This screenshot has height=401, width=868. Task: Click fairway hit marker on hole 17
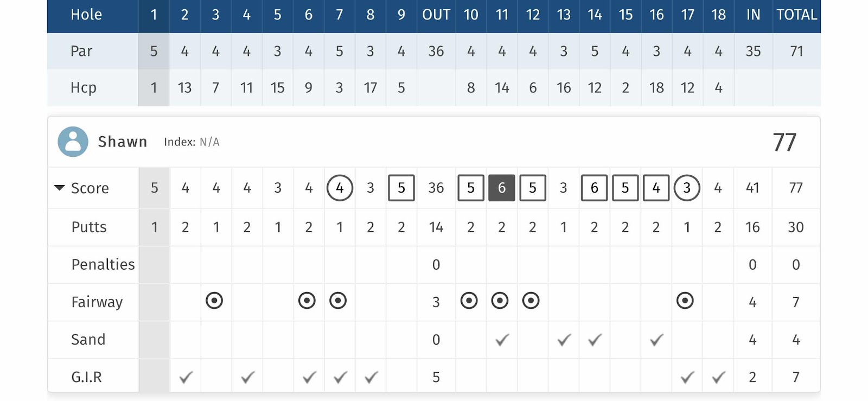click(x=685, y=301)
